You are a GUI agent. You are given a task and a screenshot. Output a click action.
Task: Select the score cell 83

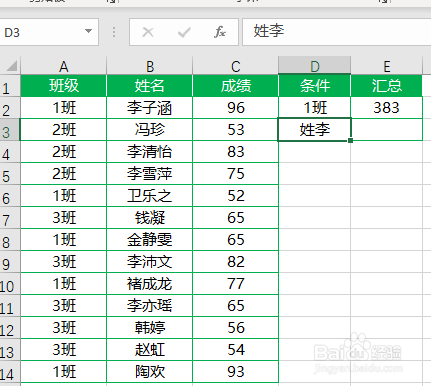pyautogui.click(x=235, y=152)
